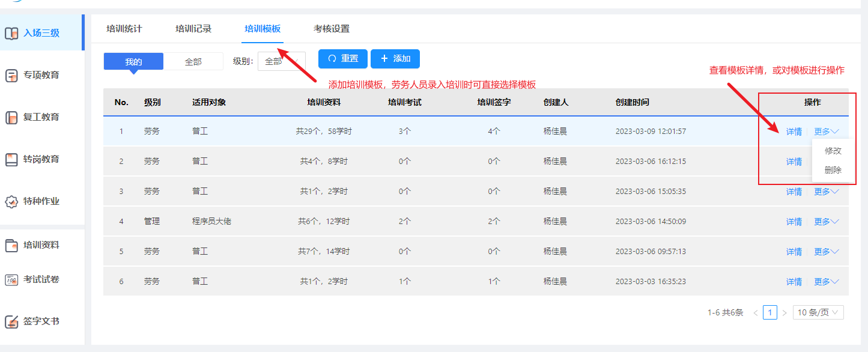Viewport: 868px width, 352px height.
Task: Click the 入场三级 book icon in sidebar
Action: point(11,33)
